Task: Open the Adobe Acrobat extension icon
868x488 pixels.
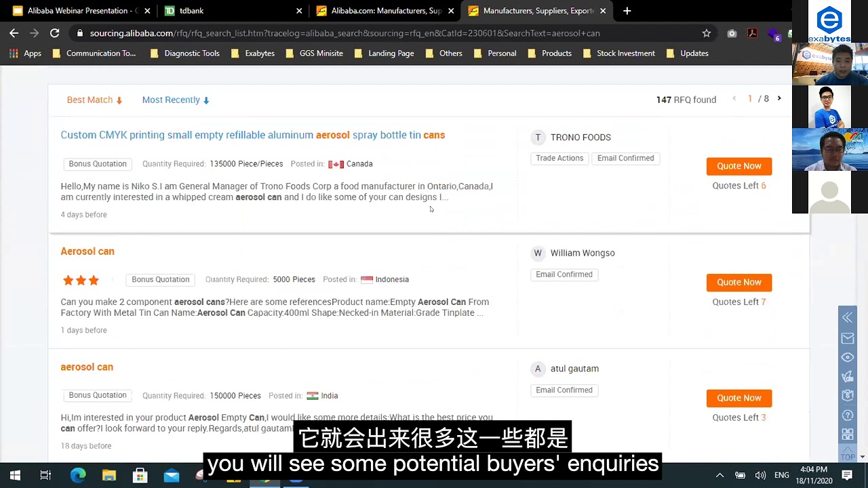Action: click(x=752, y=33)
